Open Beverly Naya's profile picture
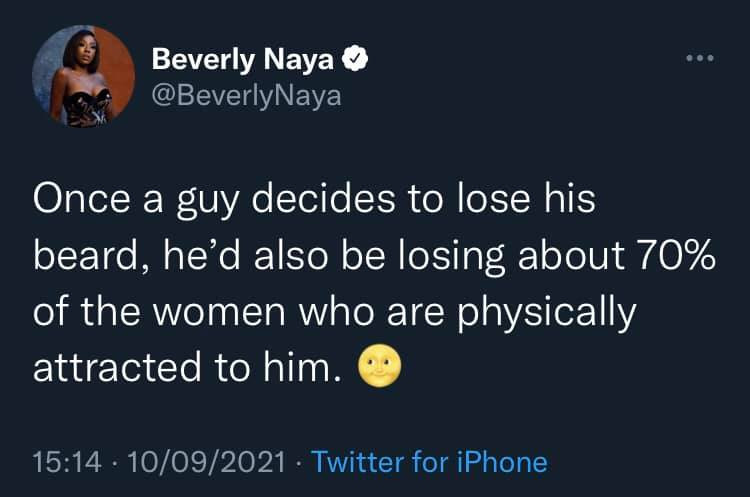The image size is (750, 497). point(83,77)
